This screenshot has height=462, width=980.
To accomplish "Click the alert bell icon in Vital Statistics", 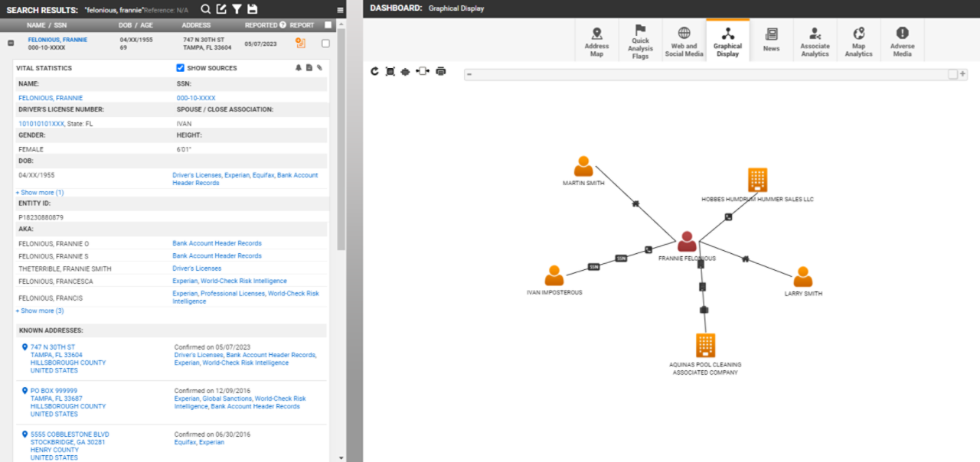I will [299, 68].
